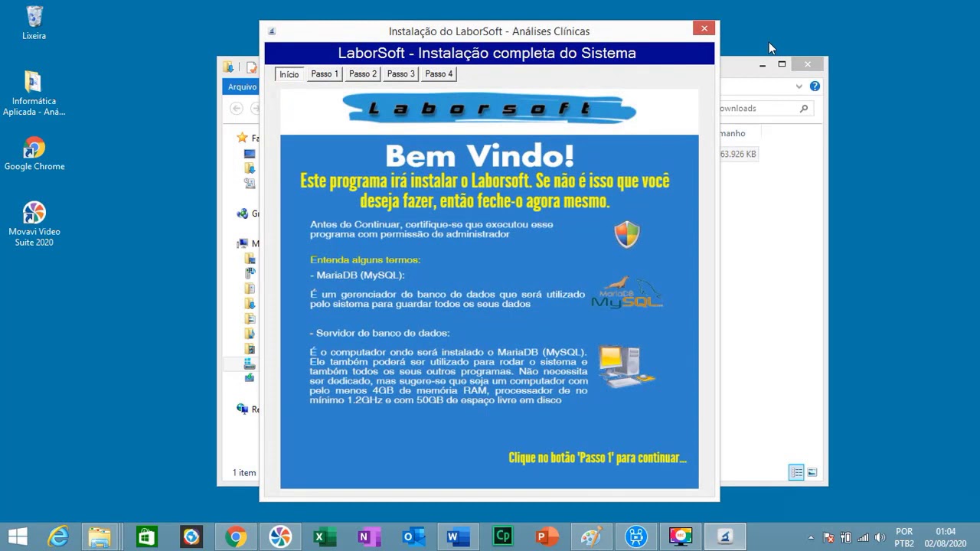Launch PowerPoint from the taskbar
The width and height of the screenshot is (980, 551).
547,536
